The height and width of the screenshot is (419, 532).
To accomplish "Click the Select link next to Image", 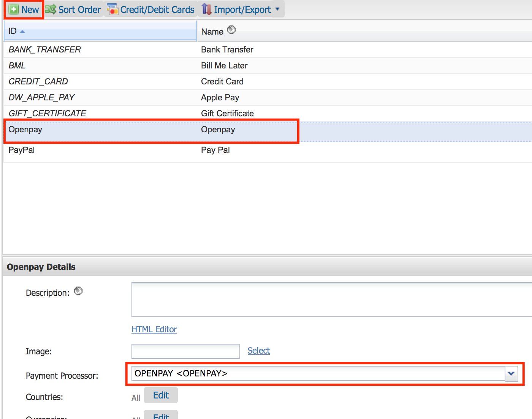I will [x=258, y=351].
